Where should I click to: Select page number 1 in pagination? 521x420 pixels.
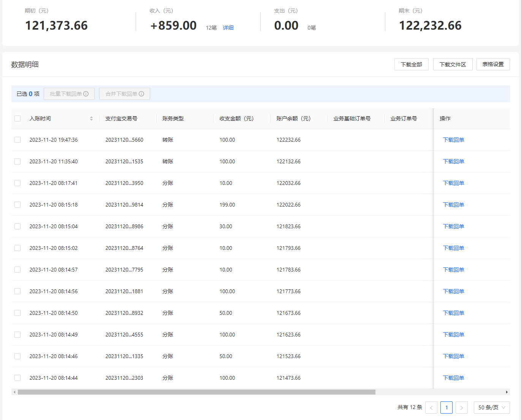(447, 407)
